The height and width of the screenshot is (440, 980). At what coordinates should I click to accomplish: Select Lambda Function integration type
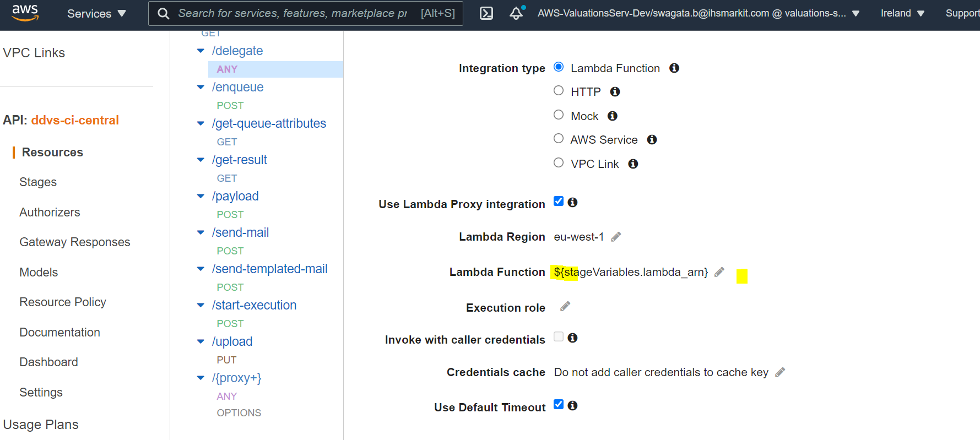click(x=559, y=67)
